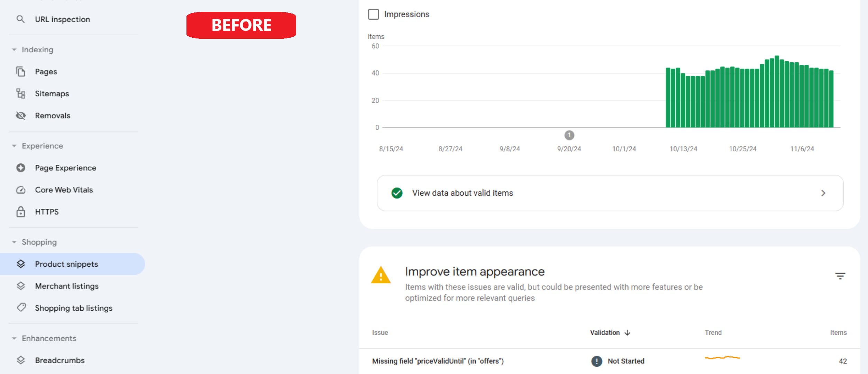Go to Pages report
Screen dimensions: 868x374
coord(46,72)
